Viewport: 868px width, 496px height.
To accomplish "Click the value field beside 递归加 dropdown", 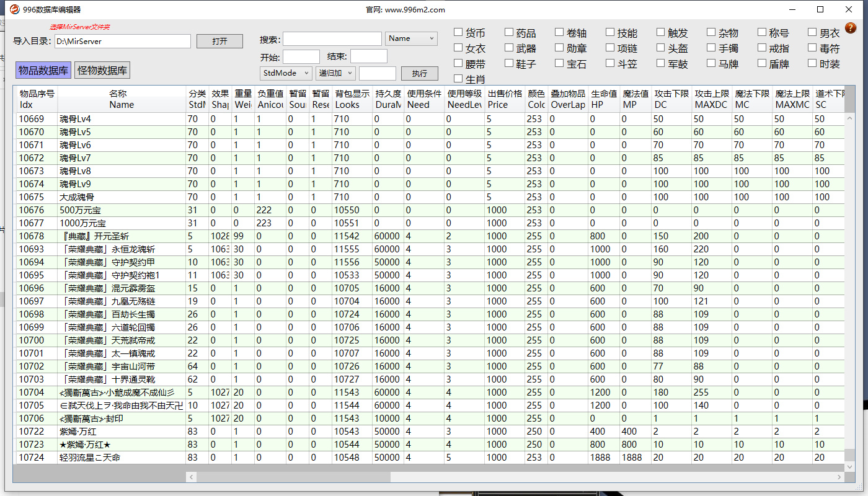I will point(378,73).
